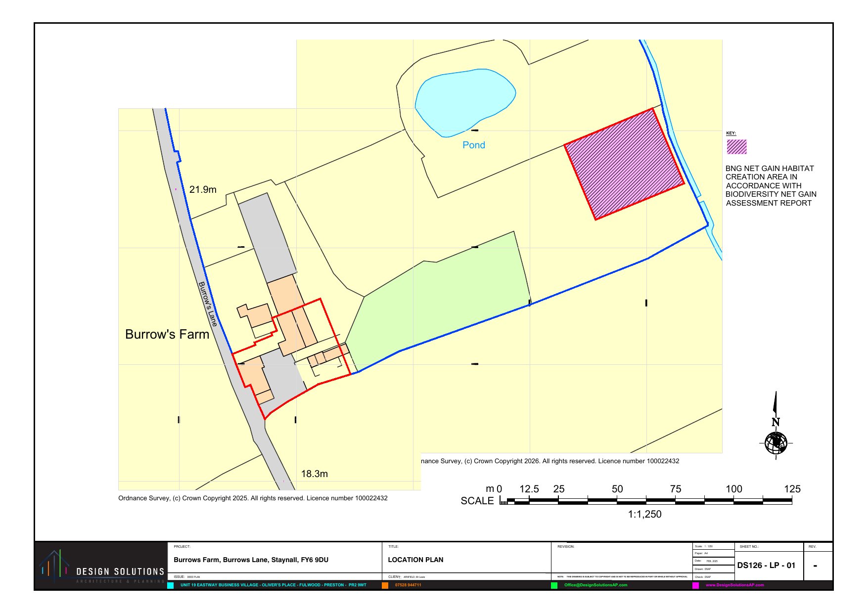
Task: Click the Burrow's Lane road label
Action: point(207,304)
